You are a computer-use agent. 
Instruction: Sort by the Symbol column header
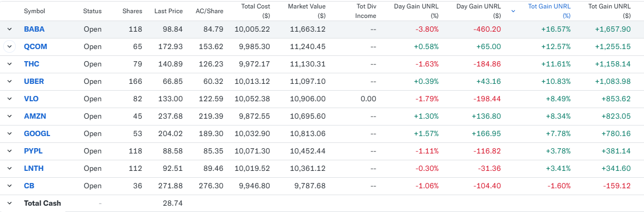click(35, 11)
